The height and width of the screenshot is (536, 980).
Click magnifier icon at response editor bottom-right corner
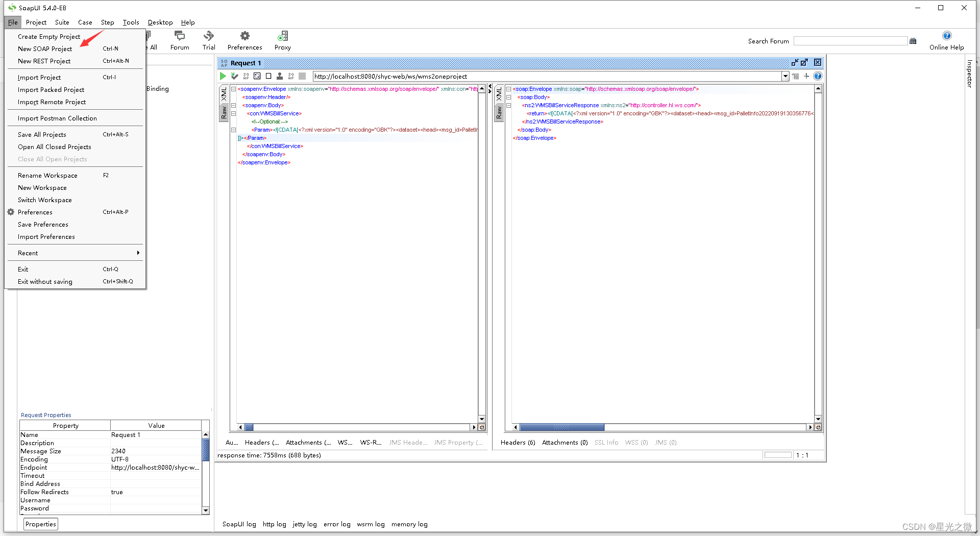tap(818, 427)
